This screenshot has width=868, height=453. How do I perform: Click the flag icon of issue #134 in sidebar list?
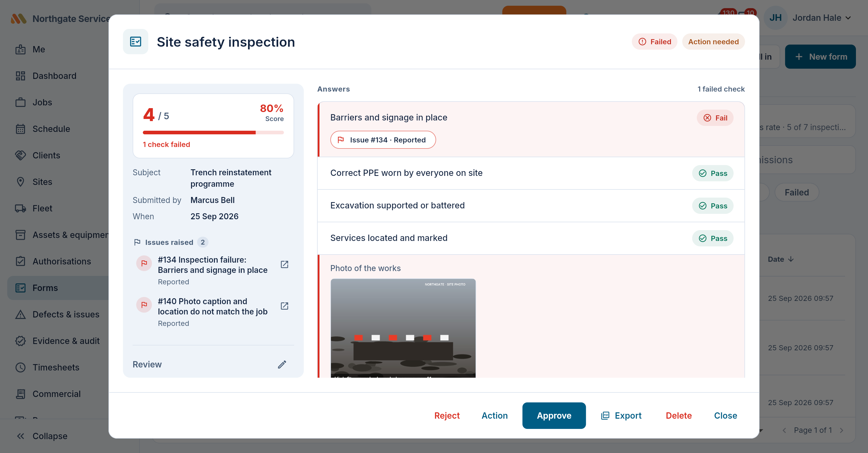click(144, 263)
